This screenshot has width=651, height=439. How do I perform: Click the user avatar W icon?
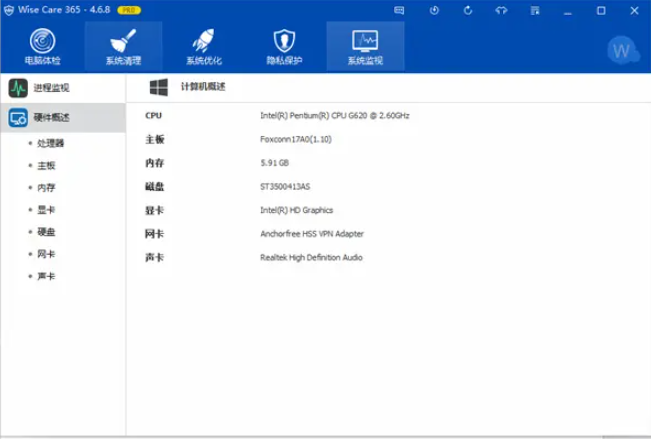click(622, 51)
